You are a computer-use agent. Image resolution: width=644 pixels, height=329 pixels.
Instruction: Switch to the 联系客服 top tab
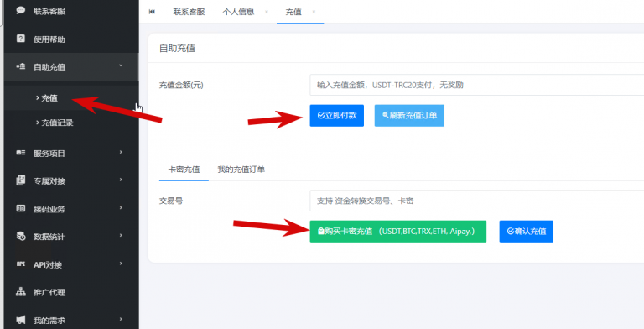189,12
